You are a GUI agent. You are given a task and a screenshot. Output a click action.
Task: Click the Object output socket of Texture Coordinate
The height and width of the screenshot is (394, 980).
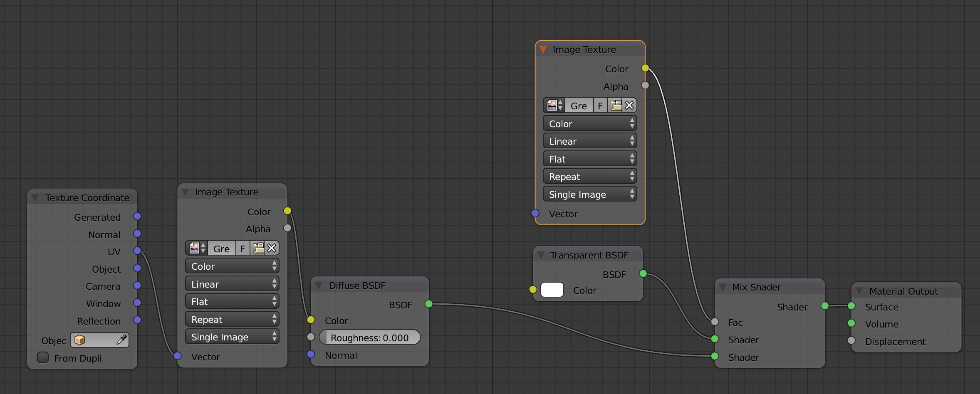point(137,268)
